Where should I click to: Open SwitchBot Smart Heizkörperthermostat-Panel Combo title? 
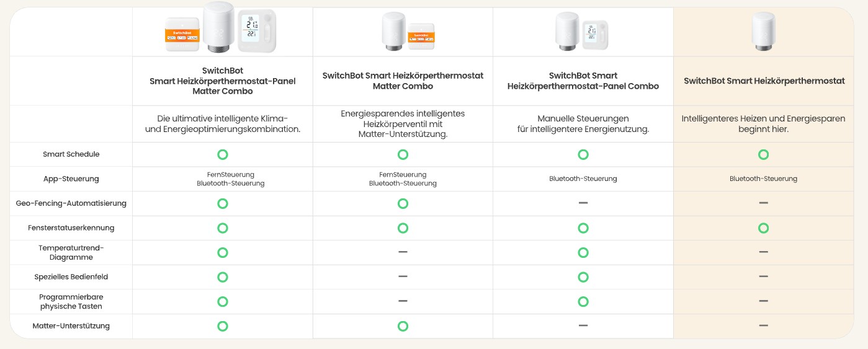click(x=583, y=81)
